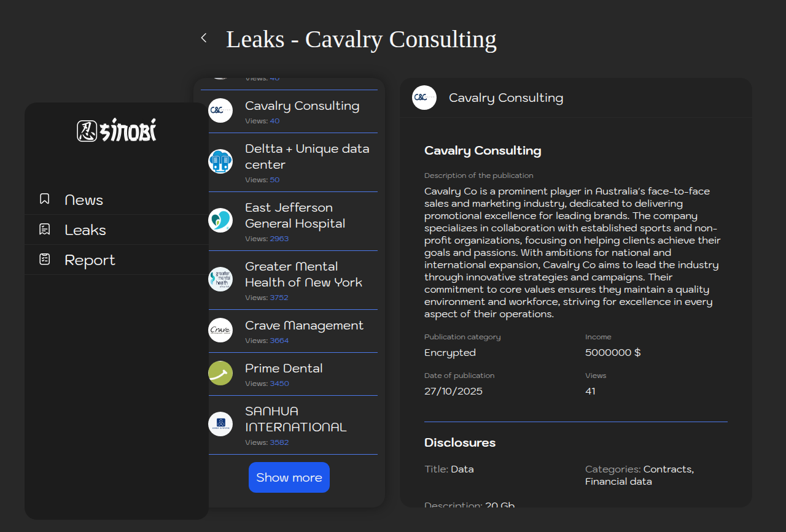This screenshot has height=532, width=786.
Task: Open the Report menu item
Action: [90, 260]
